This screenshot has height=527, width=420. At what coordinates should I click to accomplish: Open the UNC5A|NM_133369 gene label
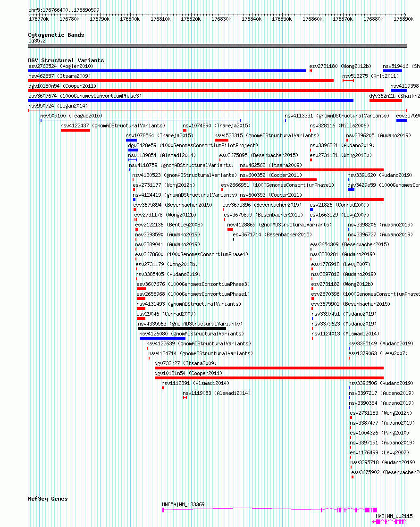pyautogui.click(x=183, y=504)
